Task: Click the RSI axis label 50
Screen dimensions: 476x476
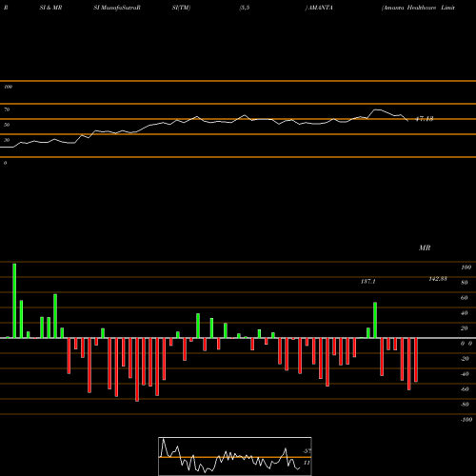Action: coord(7,125)
